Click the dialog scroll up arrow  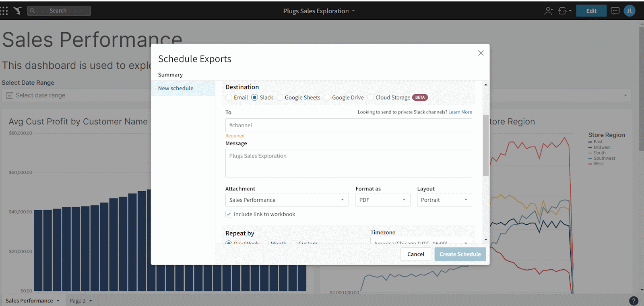[x=486, y=85]
